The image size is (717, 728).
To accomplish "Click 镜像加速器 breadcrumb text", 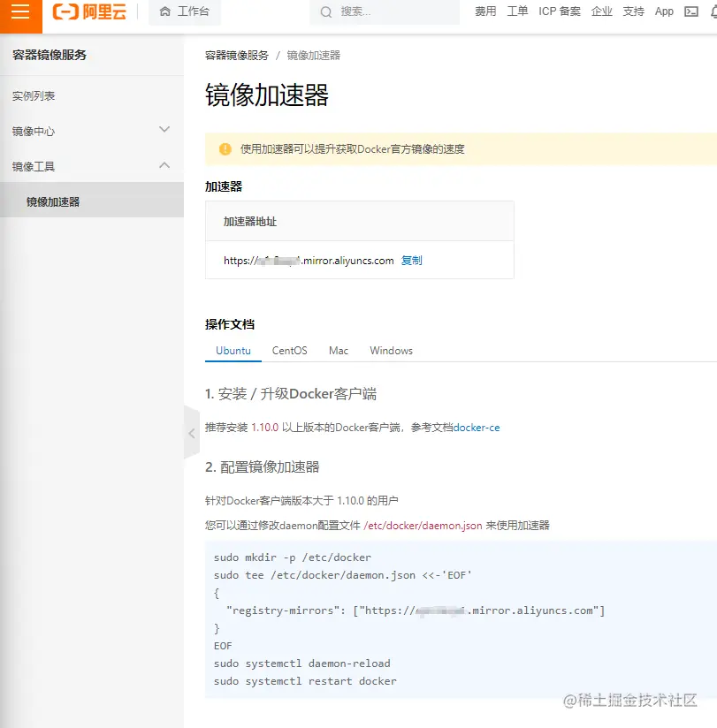I will pos(314,56).
